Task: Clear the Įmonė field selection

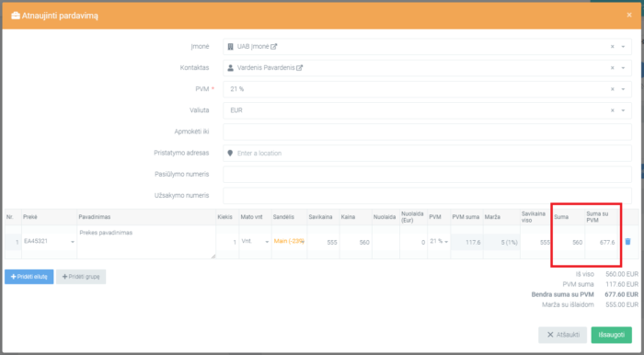Action: pos(613,47)
